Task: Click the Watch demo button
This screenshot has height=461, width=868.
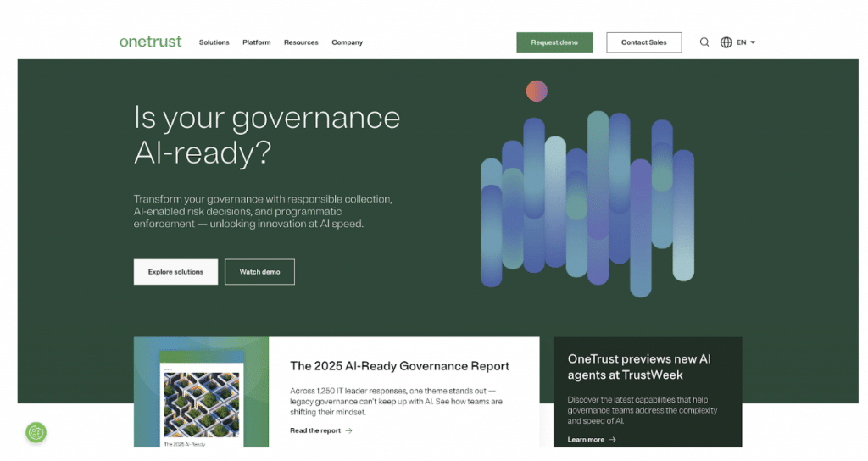Action: 259,272
